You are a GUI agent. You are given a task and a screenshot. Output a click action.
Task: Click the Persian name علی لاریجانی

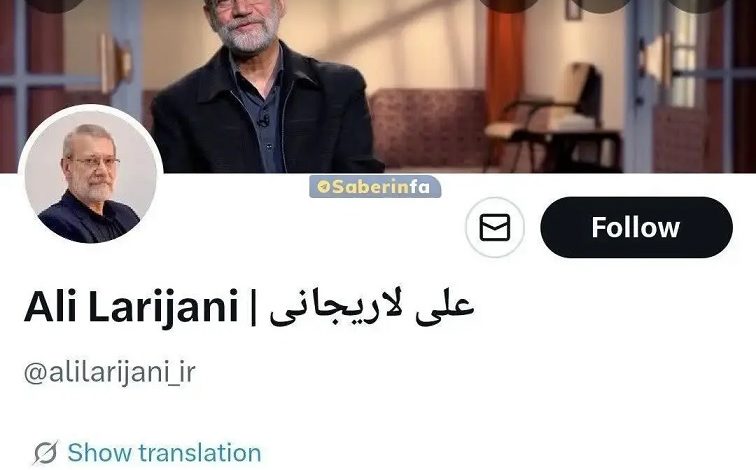click(372, 307)
